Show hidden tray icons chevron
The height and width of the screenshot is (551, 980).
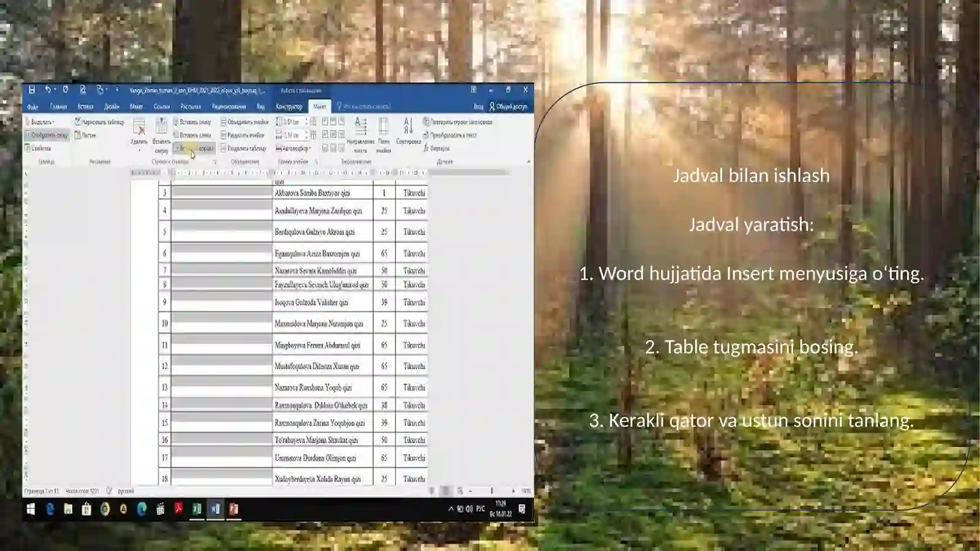tap(451, 509)
